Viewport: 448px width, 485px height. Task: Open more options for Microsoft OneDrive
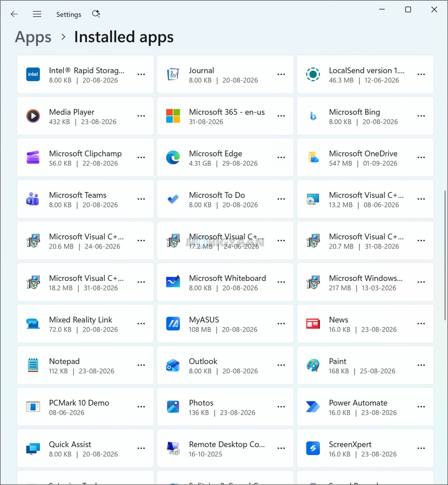point(421,158)
